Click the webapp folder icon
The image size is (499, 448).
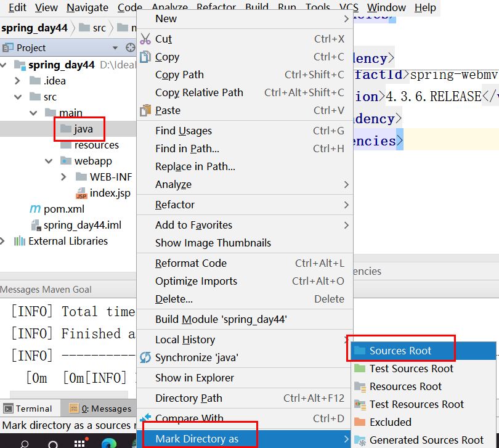[65, 160]
